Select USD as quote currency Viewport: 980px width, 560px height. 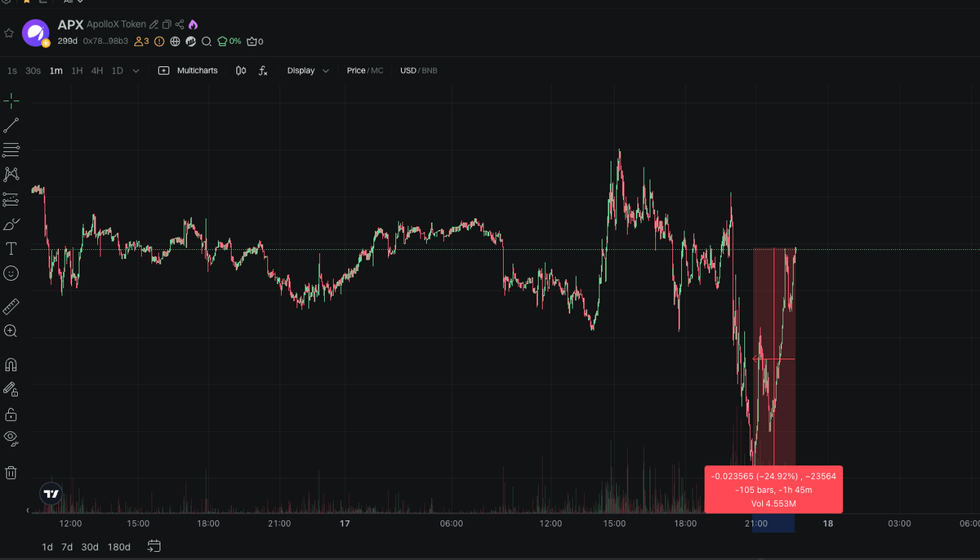tap(408, 71)
